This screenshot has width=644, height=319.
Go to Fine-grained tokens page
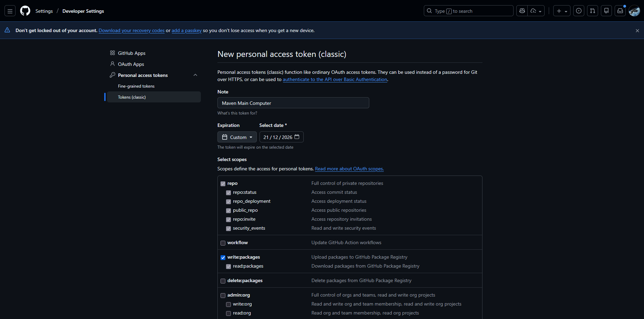tap(136, 86)
